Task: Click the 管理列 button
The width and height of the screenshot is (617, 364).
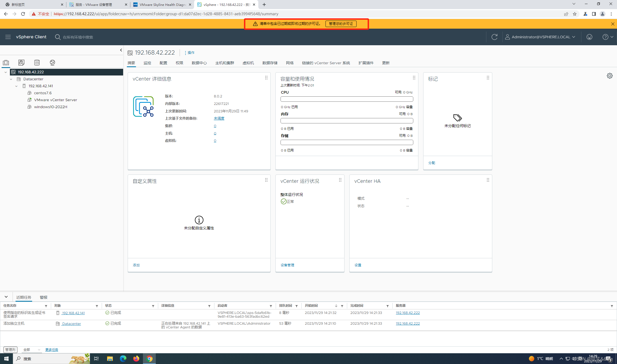Action: [x=10, y=350]
